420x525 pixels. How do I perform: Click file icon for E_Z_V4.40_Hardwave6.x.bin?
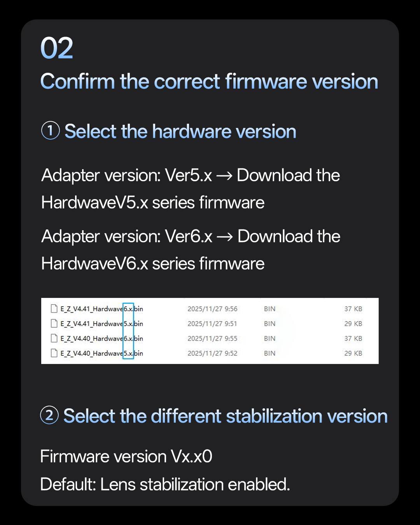point(54,338)
